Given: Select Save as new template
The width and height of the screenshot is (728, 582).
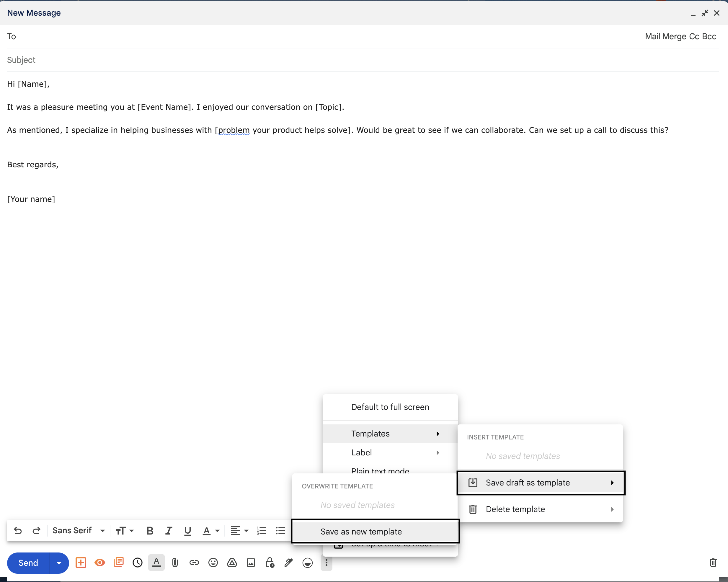Looking at the screenshot, I should tap(361, 531).
